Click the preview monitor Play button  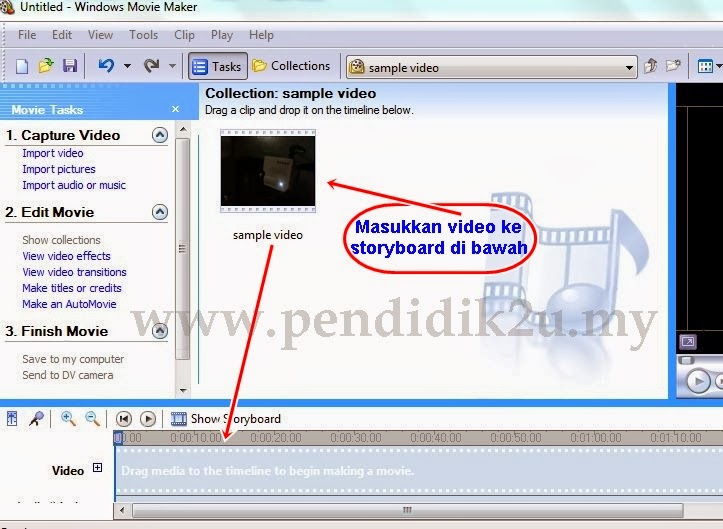[x=698, y=381]
